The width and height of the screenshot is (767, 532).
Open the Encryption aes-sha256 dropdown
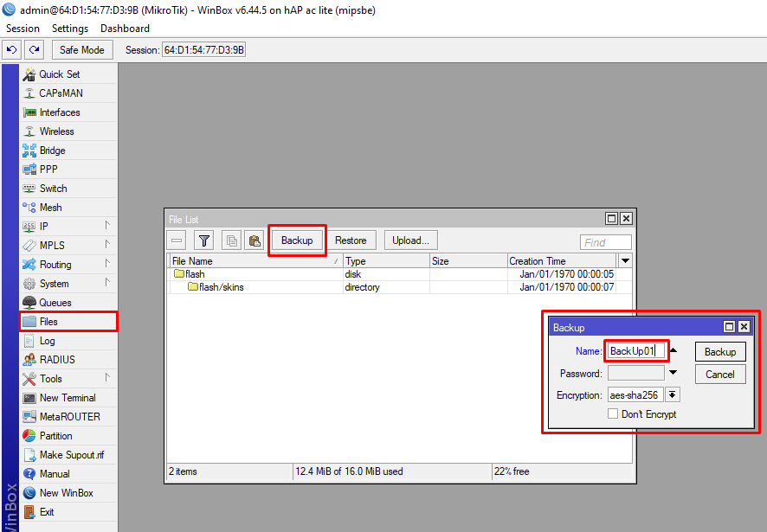pyautogui.click(x=673, y=395)
